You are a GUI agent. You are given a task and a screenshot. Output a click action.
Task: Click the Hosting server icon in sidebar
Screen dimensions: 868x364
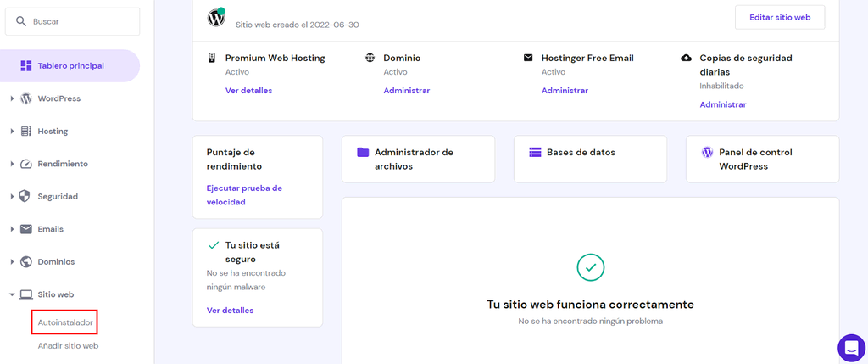[26, 132]
